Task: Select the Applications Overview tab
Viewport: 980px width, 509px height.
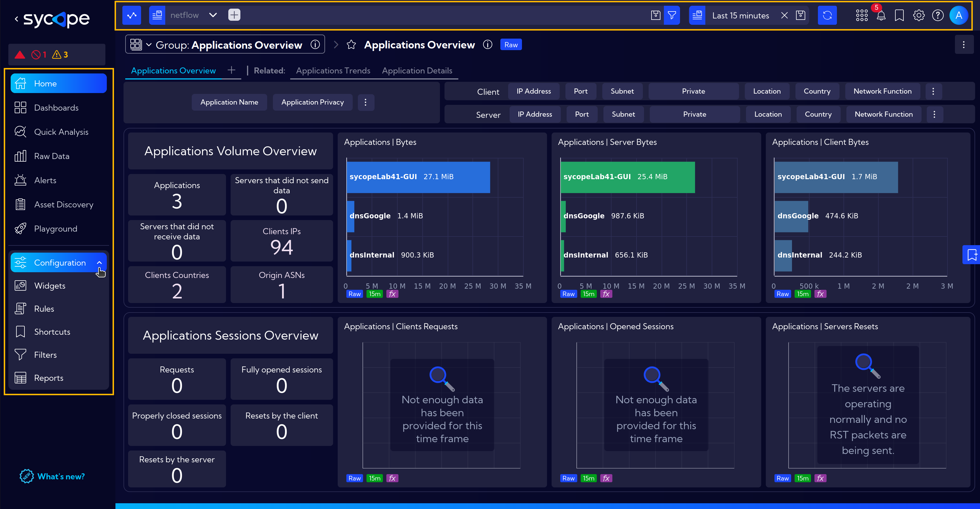Action: click(x=173, y=70)
